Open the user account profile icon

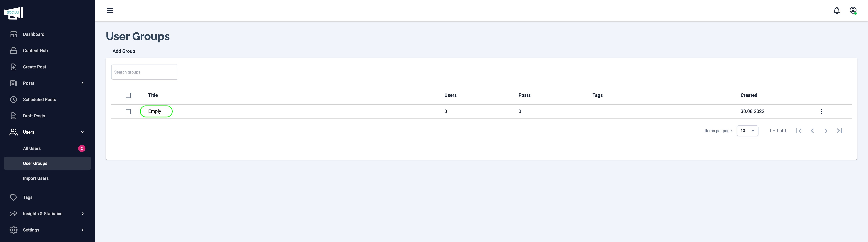click(853, 11)
